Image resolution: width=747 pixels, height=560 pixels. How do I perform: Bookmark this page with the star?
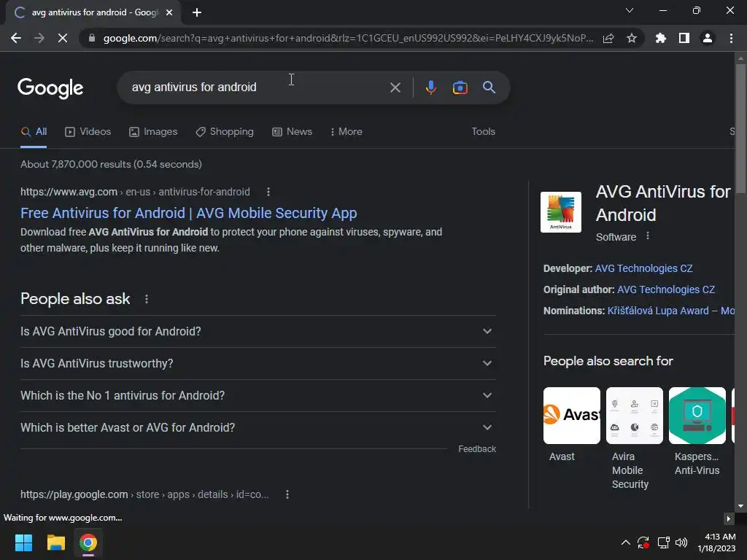[632, 38]
